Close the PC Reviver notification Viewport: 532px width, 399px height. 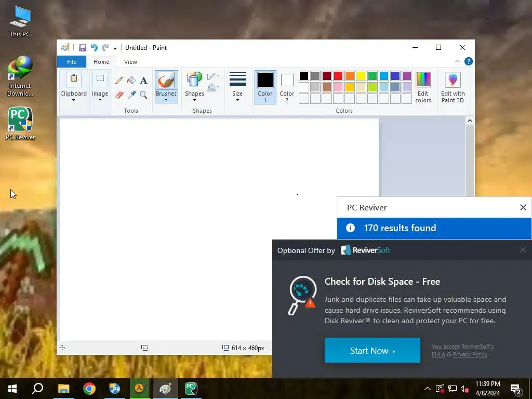tap(523, 207)
